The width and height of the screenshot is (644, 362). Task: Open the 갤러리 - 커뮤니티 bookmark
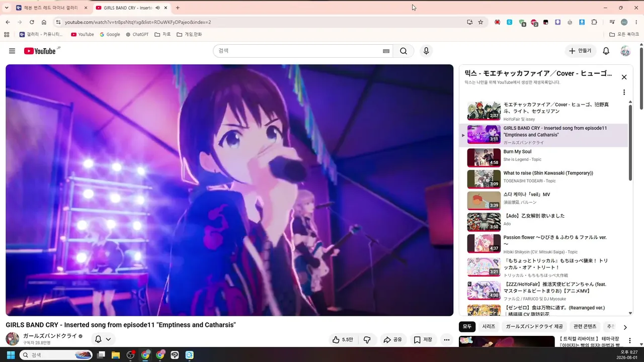[x=41, y=34]
